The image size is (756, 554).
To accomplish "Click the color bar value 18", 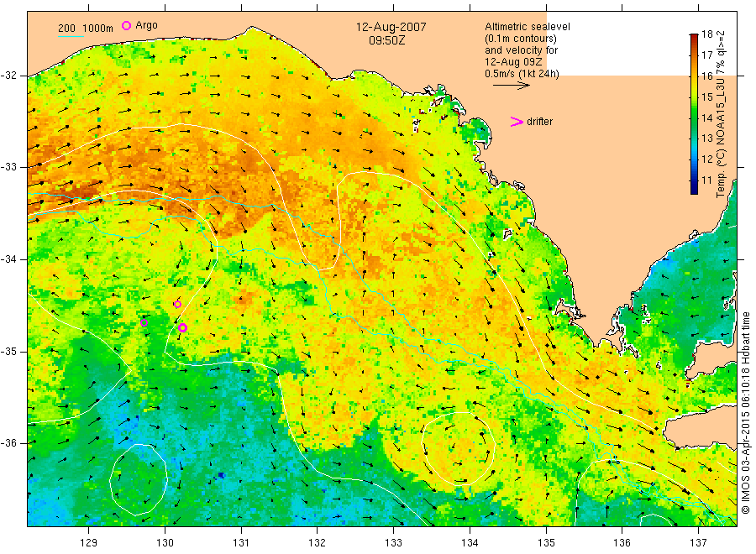I will point(706,34).
